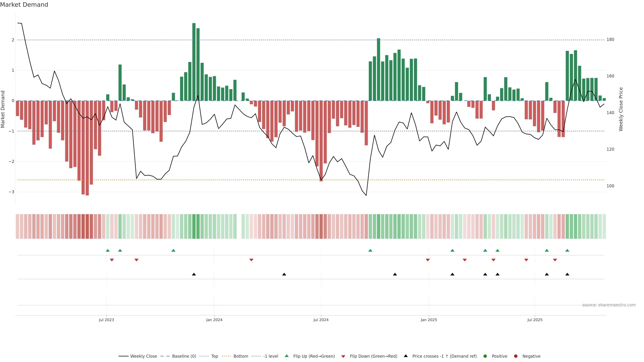Toggle the -1 level legend entry
The height and width of the screenshot is (362, 644).
coord(271,356)
